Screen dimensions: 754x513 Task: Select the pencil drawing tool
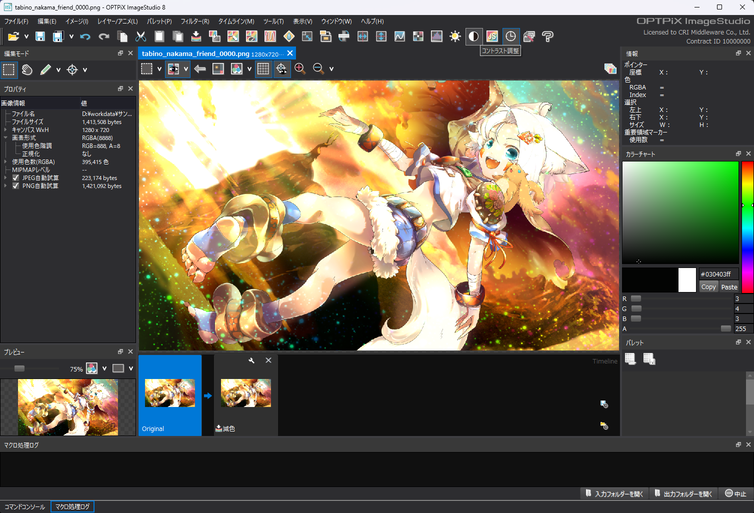45,70
